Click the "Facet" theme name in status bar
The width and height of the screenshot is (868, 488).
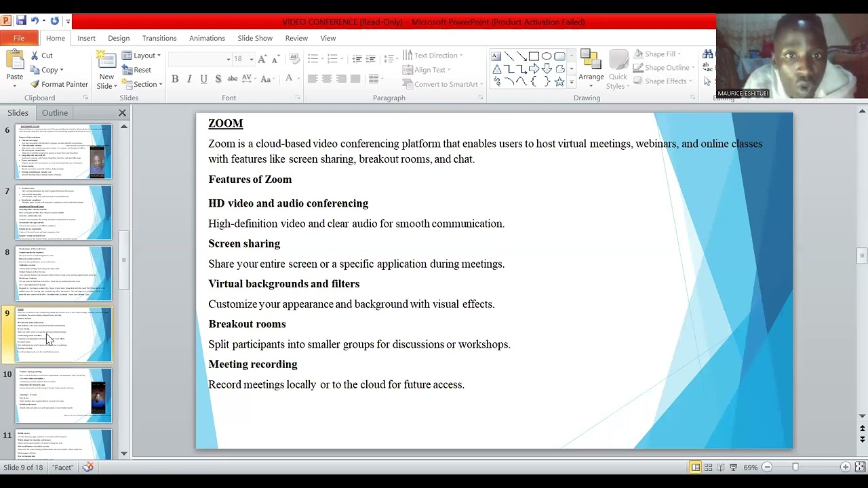[x=62, y=467]
